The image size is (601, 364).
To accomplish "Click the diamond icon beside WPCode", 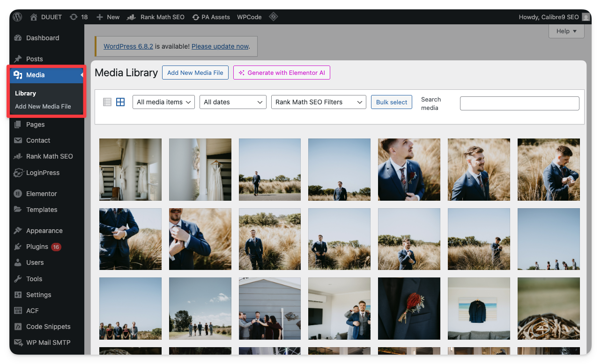I will point(274,17).
